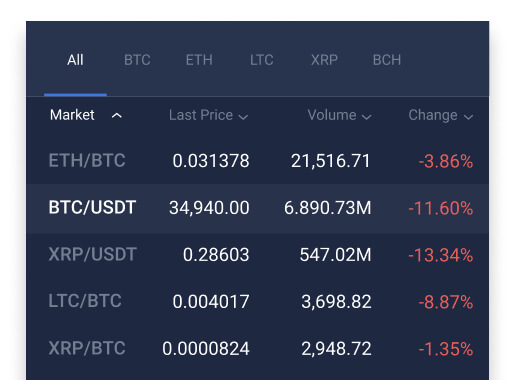Image resolution: width=515 pixels, height=380 pixels.
Task: Show the LTC markets tab
Action: tap(262, 60)
